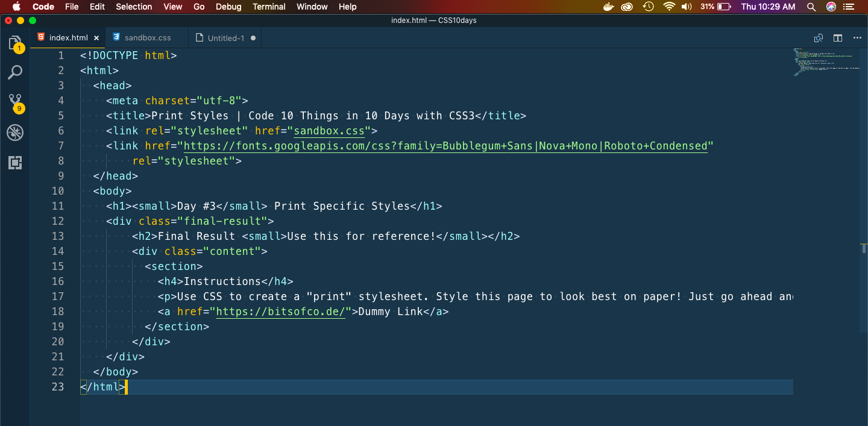Open Docker whale menu bar icon
The height and width of the screenshot is (426, 868).
point(609,7)
